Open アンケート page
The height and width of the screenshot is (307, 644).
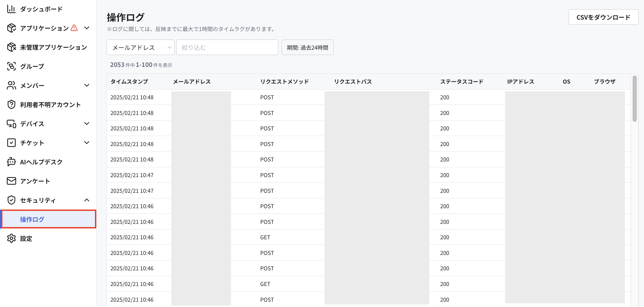click(x=35, y=181)
